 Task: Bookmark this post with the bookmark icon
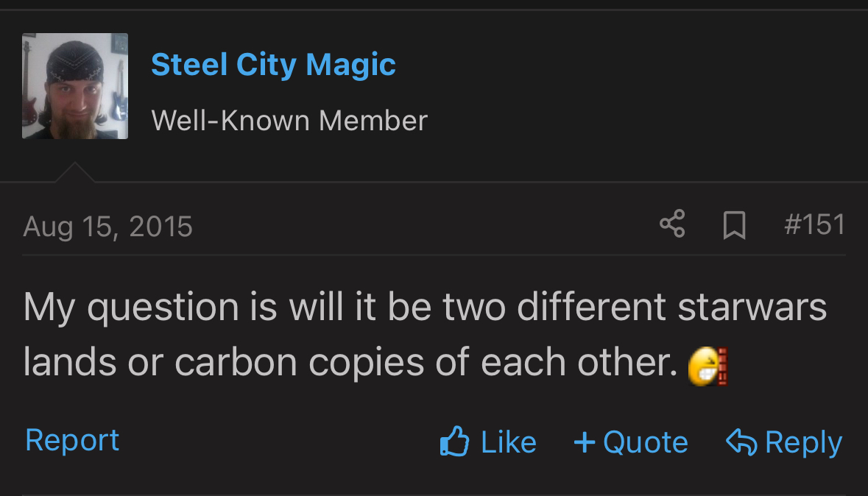click(x=734, y=224)
